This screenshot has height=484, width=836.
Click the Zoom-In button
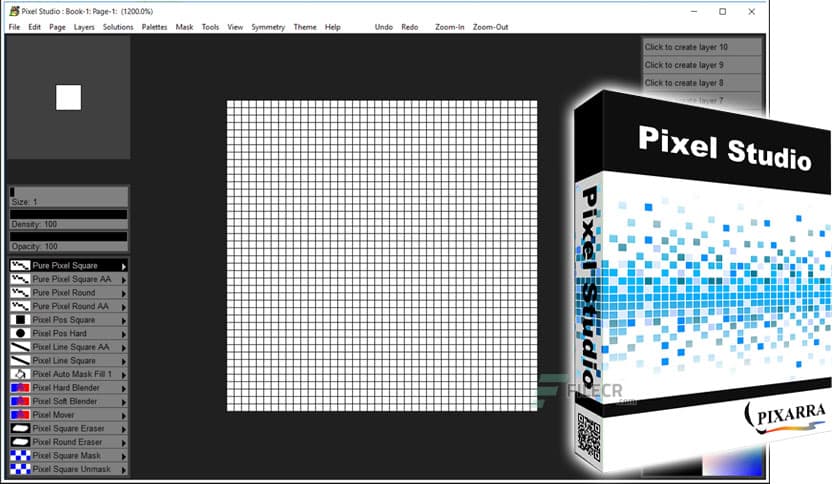click(x=449, y=27)
